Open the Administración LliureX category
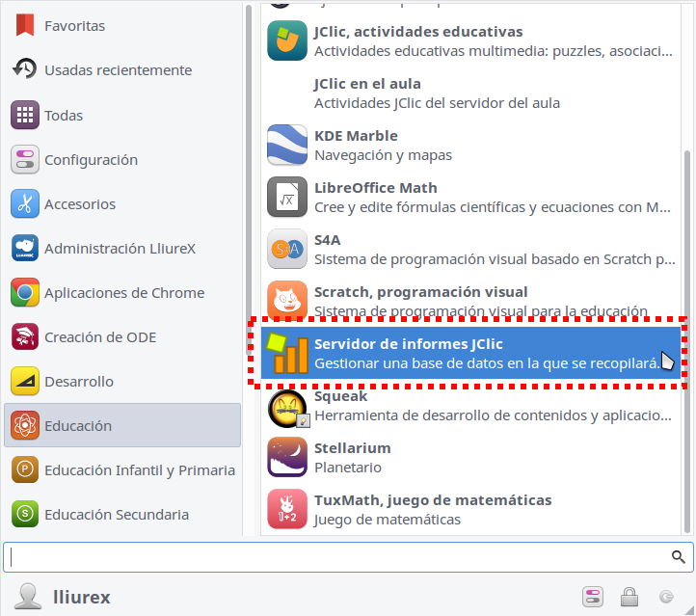This screenshot has width=696, height=616. [120, 249]
